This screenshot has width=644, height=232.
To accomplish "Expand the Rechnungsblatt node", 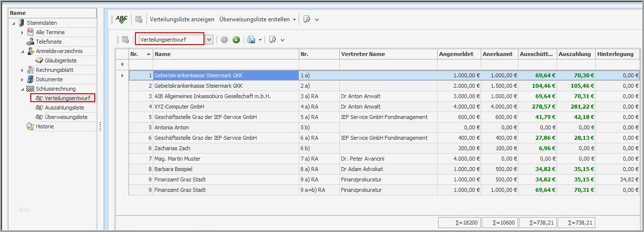I will point(22,70).
